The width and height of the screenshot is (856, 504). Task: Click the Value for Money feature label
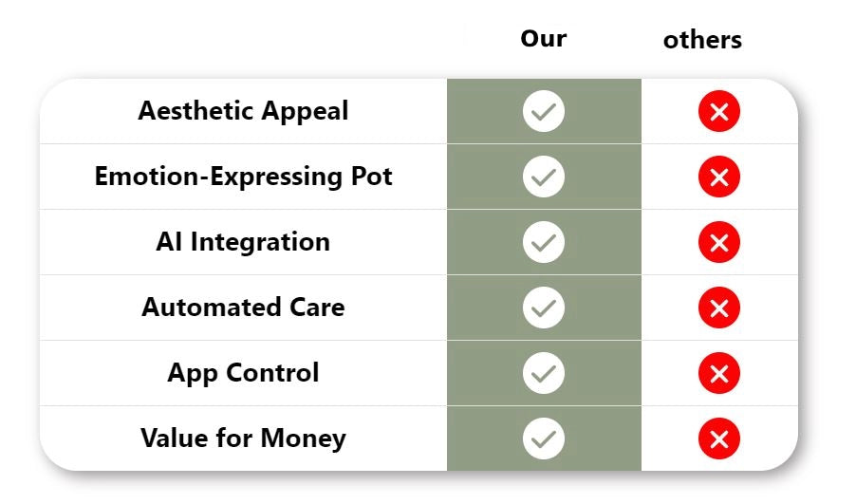pos(243,439)
